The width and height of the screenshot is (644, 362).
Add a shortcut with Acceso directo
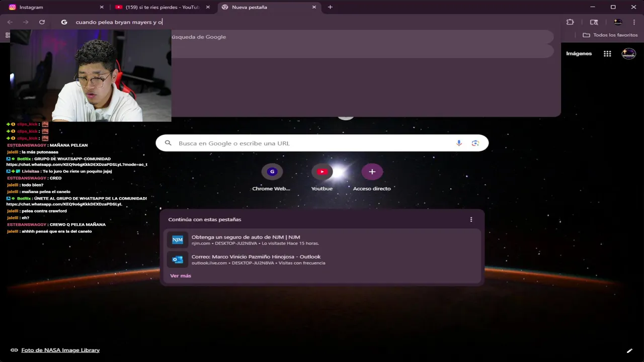(372, 177)
